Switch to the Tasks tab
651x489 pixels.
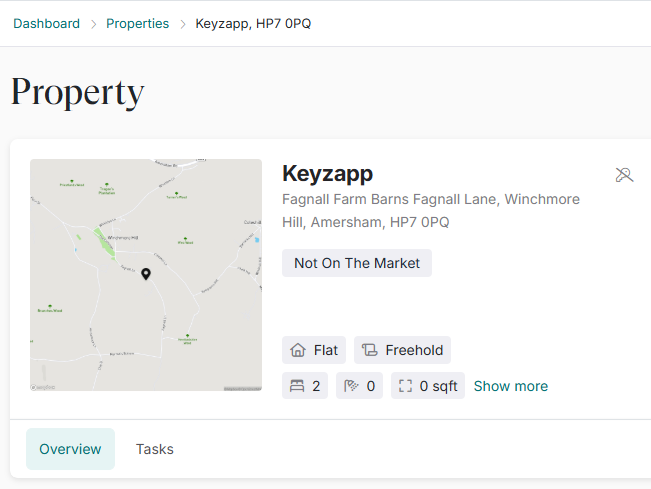pos(155,449)
